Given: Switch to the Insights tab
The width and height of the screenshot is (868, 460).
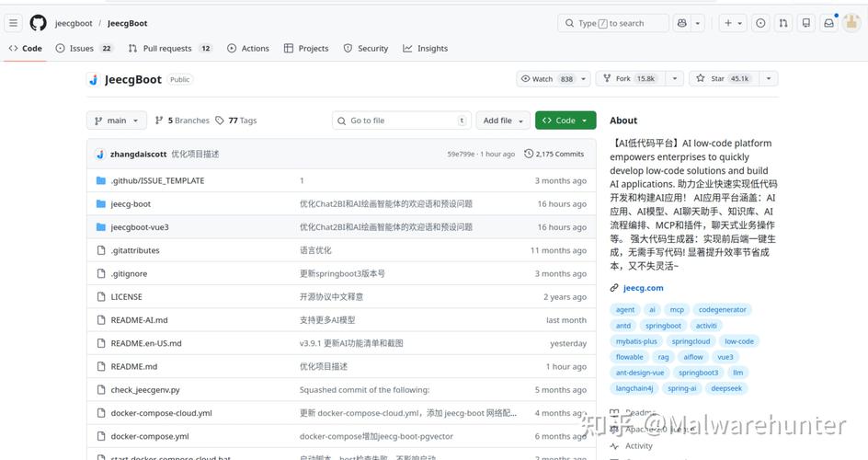Looking at the screenshot, I should [425, 48].
